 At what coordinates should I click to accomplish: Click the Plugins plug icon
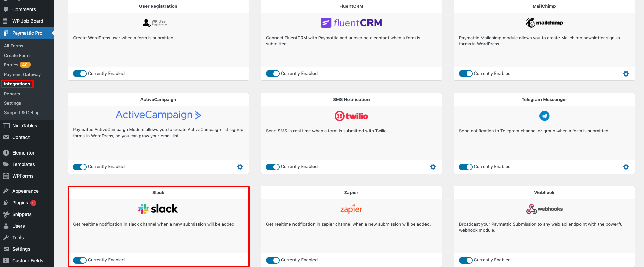[6, 203]
